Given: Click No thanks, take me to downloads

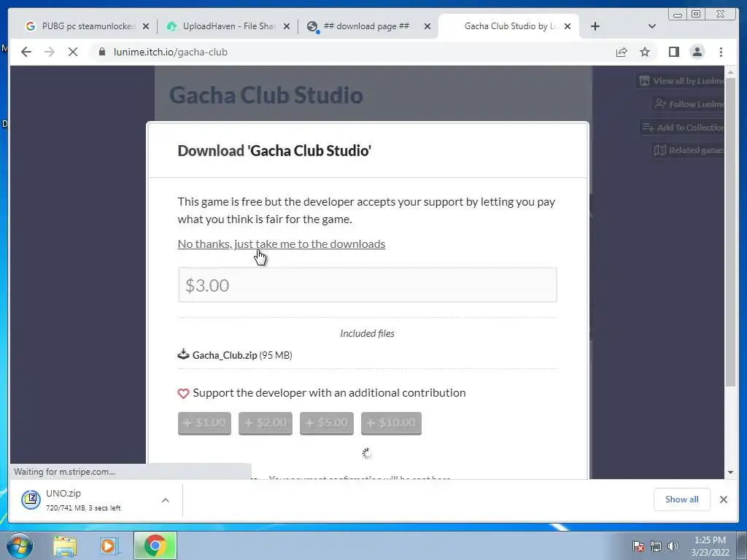Looking at the screenshot, I should point(281,244).
